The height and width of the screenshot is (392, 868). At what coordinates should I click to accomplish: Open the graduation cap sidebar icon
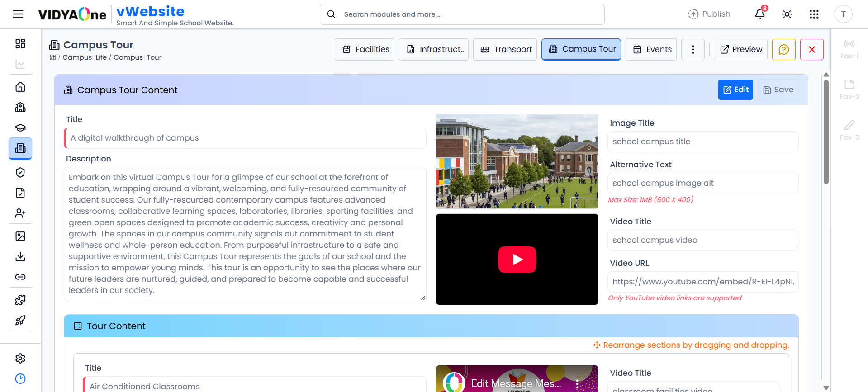pos(20,128)
